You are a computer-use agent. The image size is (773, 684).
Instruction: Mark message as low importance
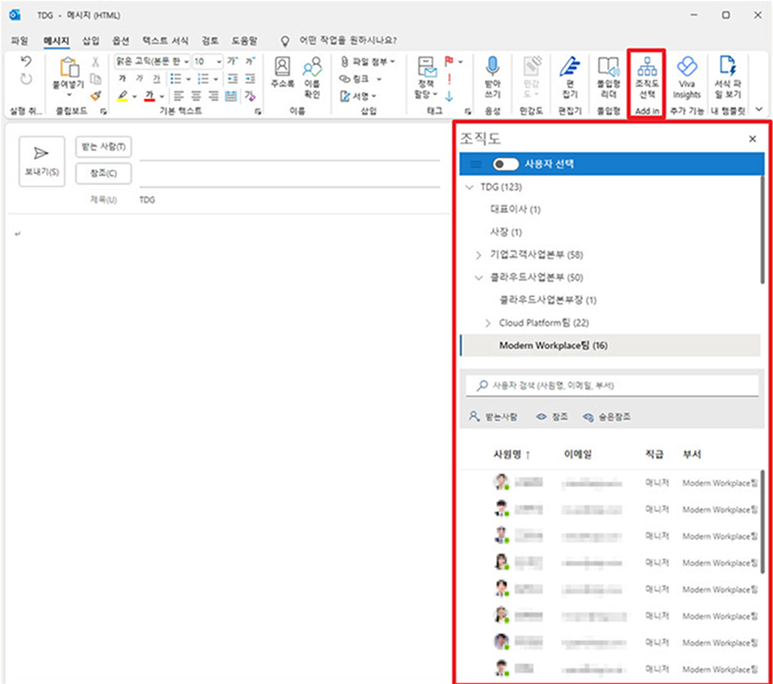tap(449, 96)
